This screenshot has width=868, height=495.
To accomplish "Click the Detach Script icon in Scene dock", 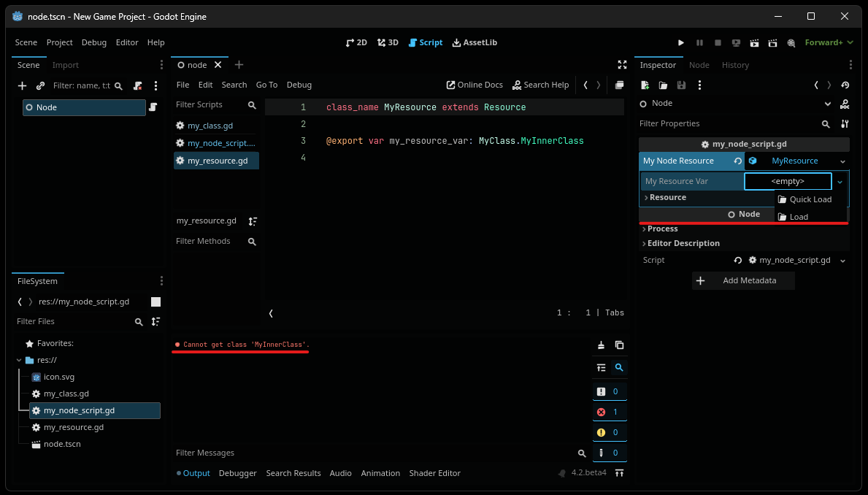I will click(x=137, y=85).
